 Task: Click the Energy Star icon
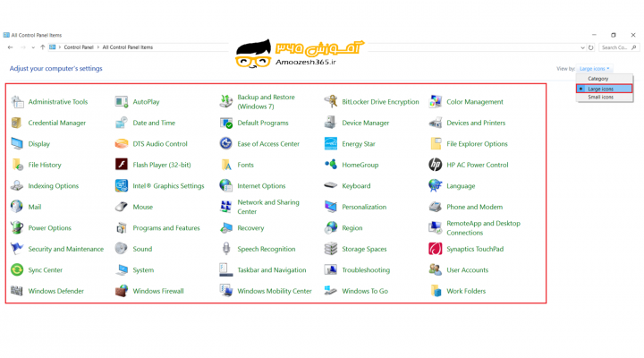point(331,144)
